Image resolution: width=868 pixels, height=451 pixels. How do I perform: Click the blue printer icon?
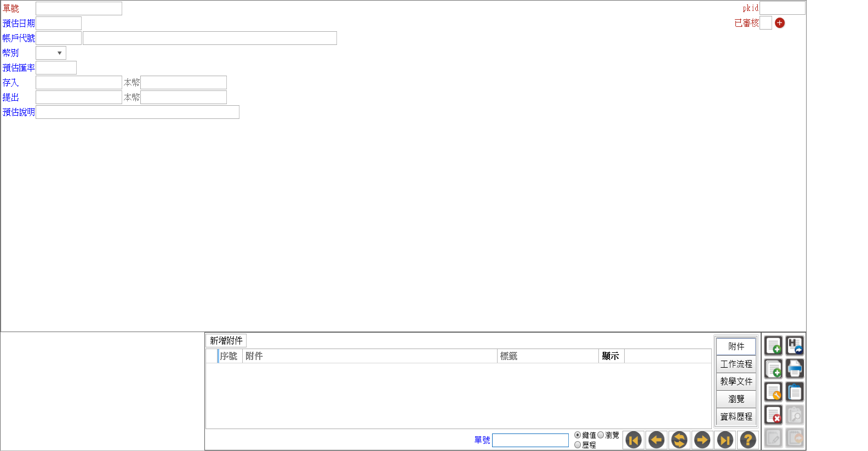tap(795, 369)
